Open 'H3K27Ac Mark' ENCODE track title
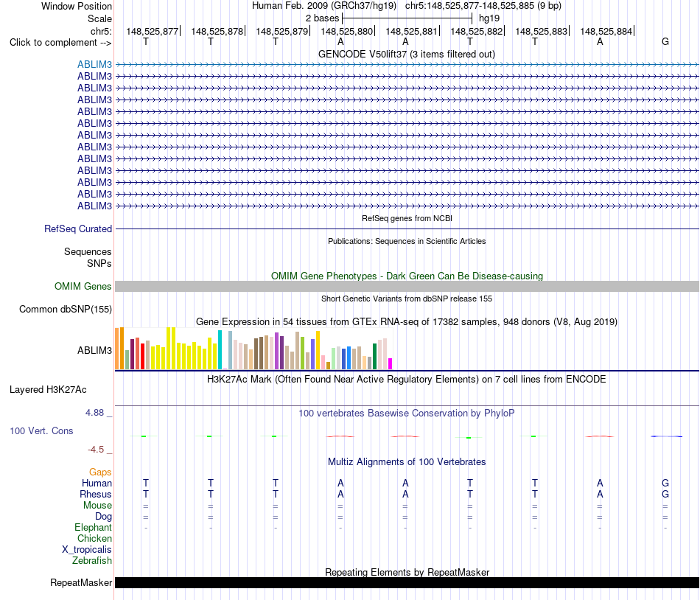Viewport: 700px width, 600px height. point(407,380)
